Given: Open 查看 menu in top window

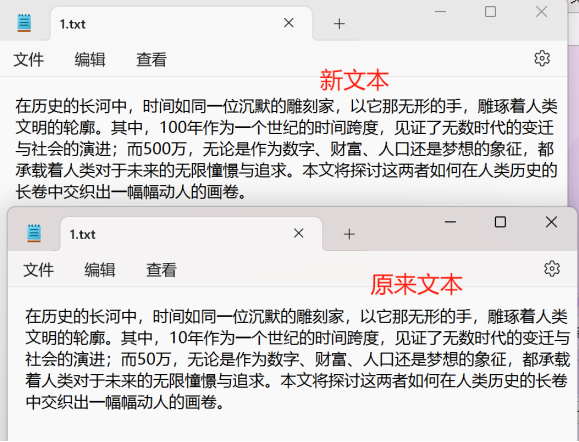Looking at the screenshot, I should coord(151,59).
